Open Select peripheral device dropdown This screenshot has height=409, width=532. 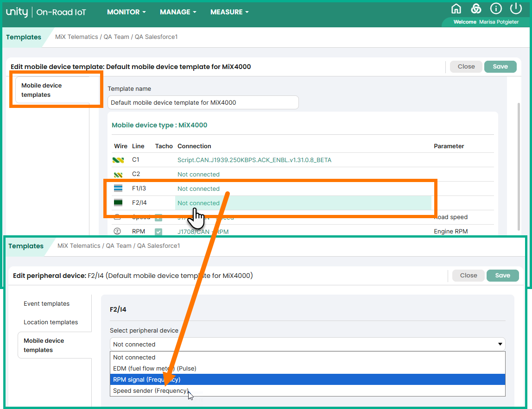307,344
